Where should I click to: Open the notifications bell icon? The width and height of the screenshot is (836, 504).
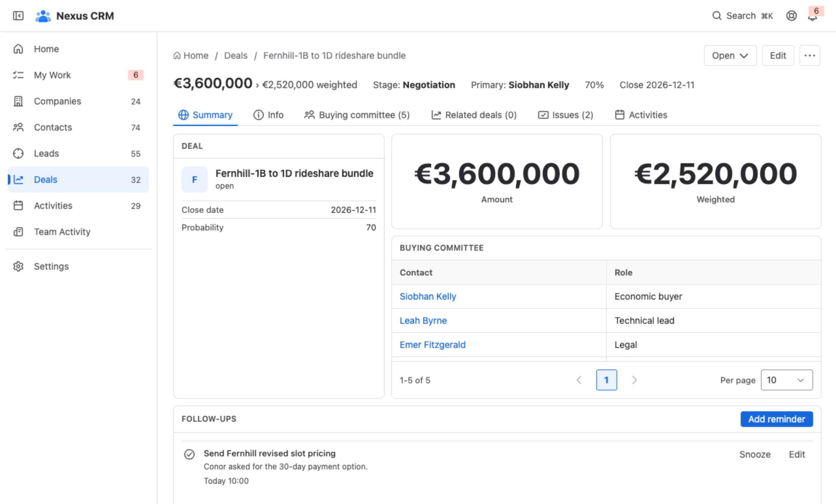(x=812, y=16)
